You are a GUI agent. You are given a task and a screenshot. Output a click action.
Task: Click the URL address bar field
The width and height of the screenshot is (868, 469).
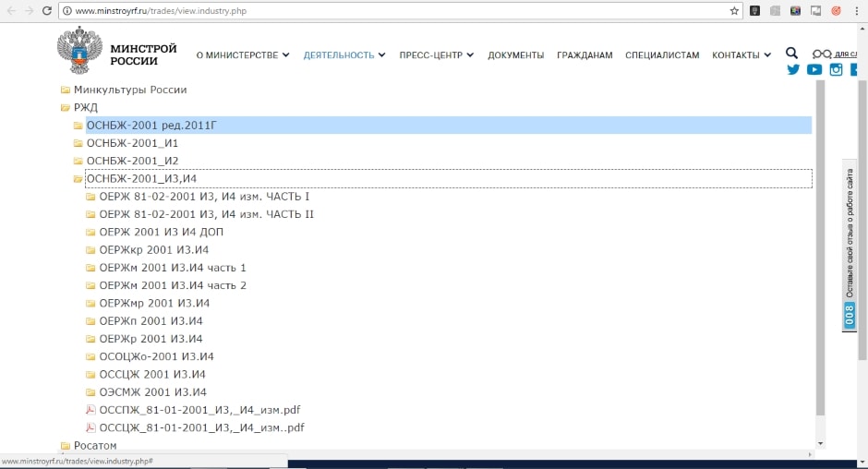click(400, 10)
